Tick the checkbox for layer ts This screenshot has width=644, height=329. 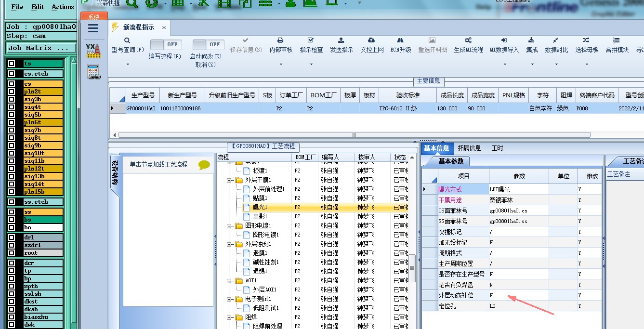pos(12,64)
